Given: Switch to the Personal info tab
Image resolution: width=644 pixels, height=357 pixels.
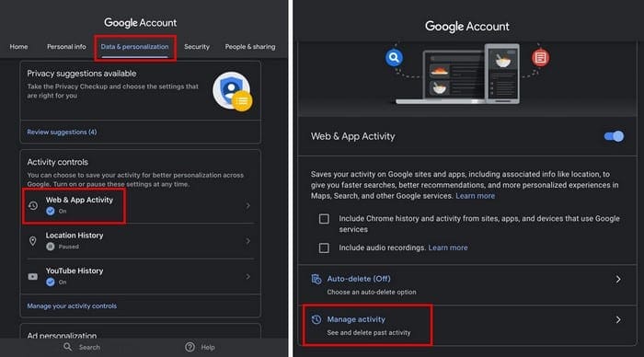Looking at the screenshot, I should 66,47.
